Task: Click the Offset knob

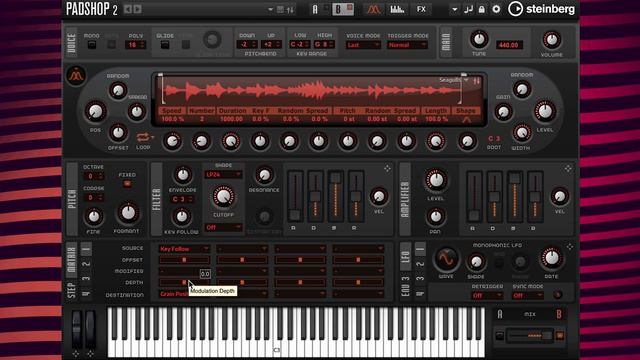Action: [x=118, y=133]
